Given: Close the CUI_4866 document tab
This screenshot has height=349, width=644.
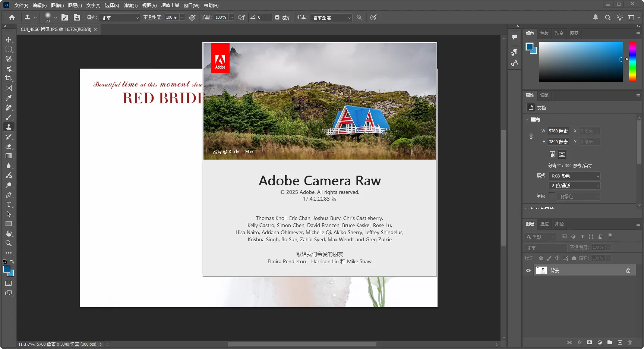Looking at the screenshot, I should click(x=95, y=29).
